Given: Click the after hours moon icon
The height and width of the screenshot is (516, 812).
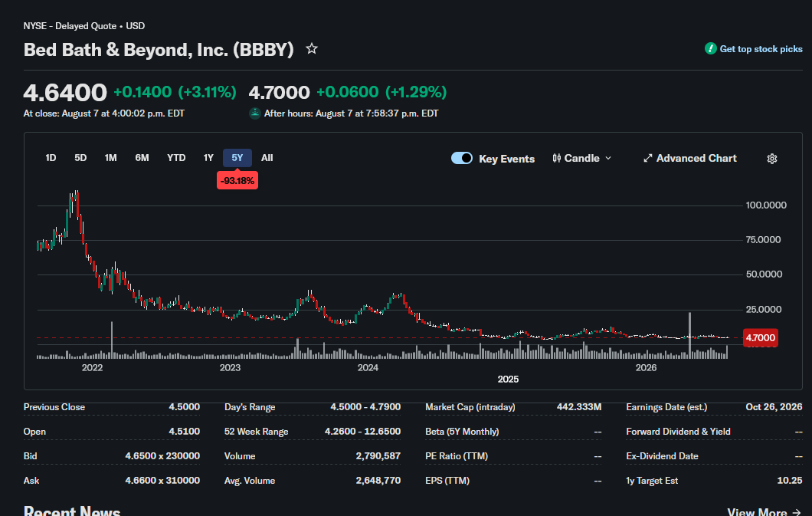Looking at the screenshot, I should pos(255,113).
